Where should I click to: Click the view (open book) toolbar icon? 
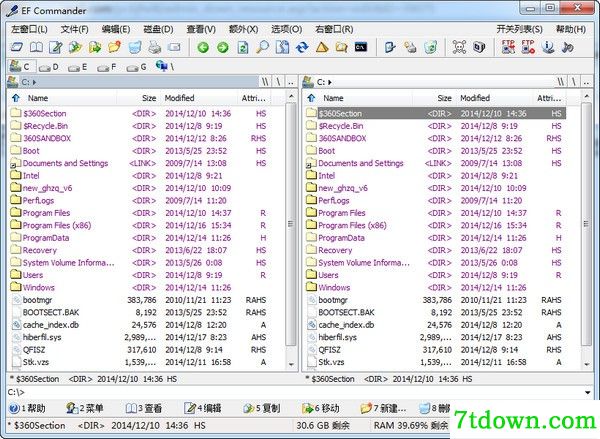tap(36, 47)
